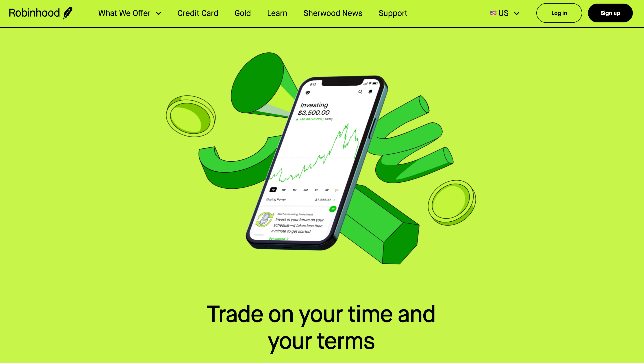
Task: Select the Gold menu item
Action: (242, 13)
